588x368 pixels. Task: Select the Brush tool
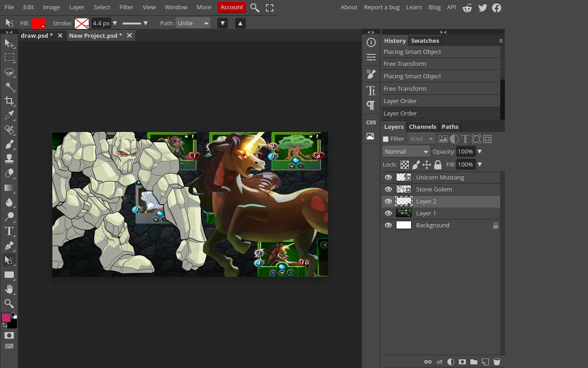pos(9,144)
